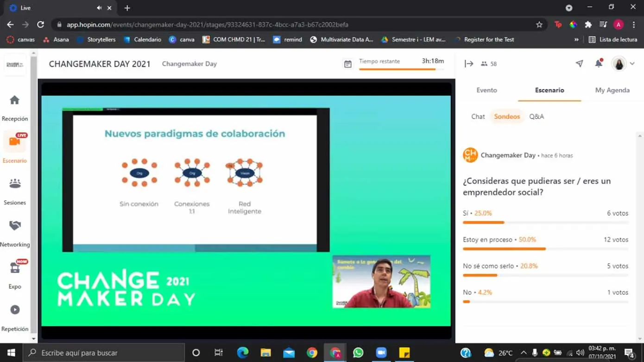The image size is (644, 362).
Task: Reload the hopin page
Action: pos(41,25)
